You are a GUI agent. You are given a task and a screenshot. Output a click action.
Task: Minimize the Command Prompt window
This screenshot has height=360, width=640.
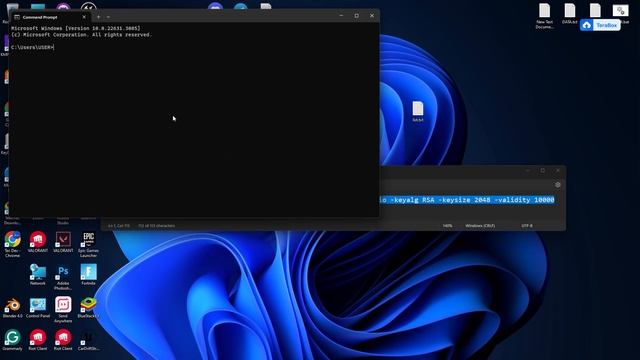click(x=341, y=16)
